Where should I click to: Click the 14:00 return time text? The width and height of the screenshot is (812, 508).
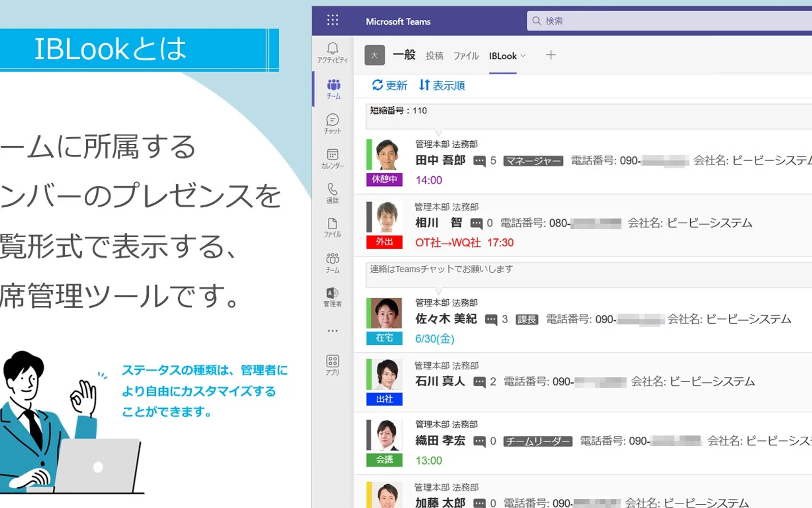(x=429, y=180)
